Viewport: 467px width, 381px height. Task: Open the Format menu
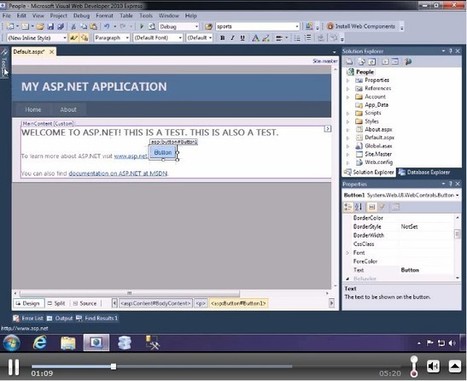coord(104,15)
